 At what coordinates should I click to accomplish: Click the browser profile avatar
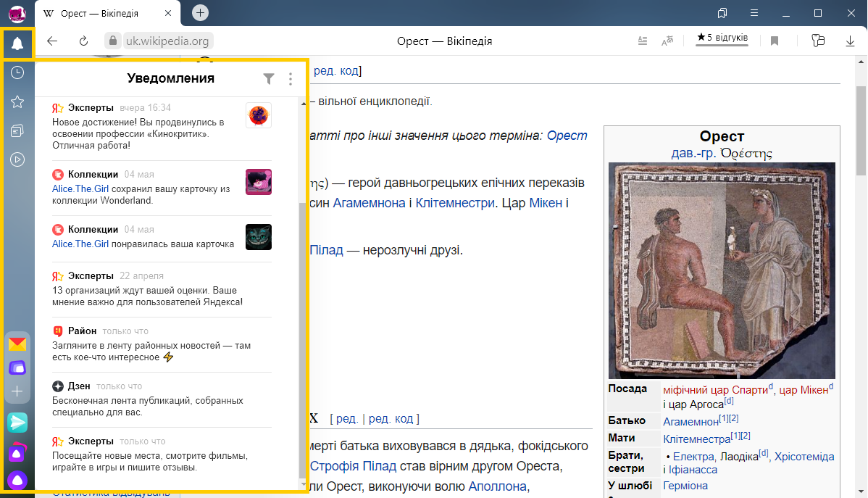pyautogui.click(x=17, y=13)
